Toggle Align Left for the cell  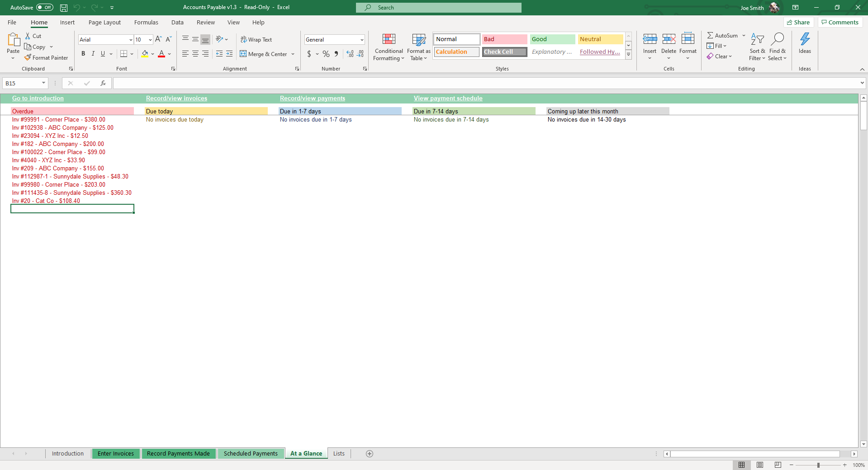click(x=185, y=54)
